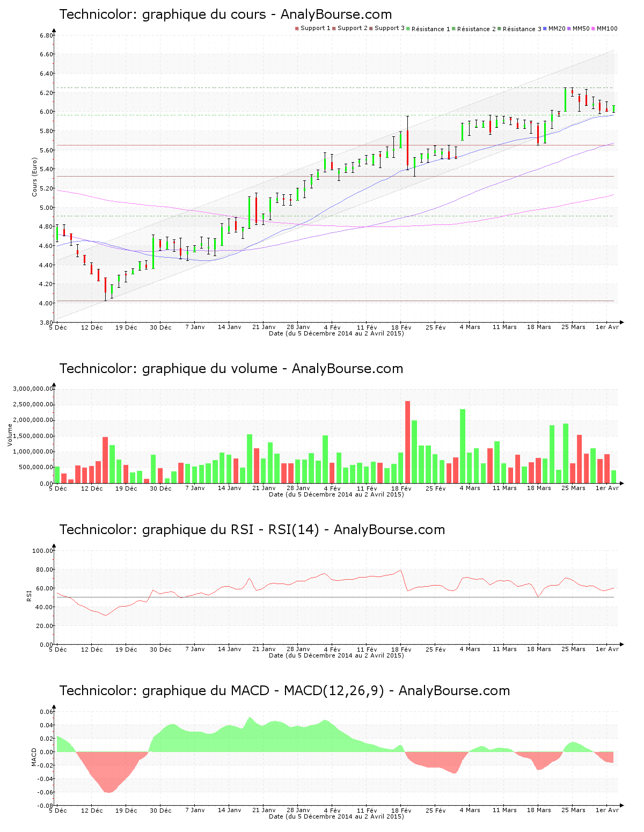Select the MM50 legend item

point(580,28)
